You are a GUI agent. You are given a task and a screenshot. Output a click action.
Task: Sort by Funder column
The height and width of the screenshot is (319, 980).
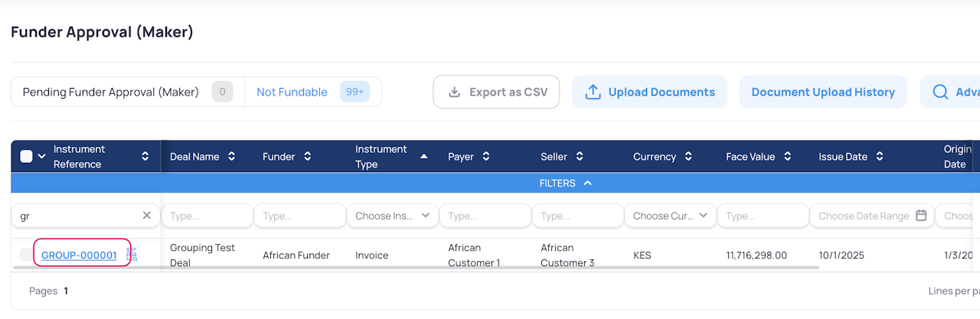tap(307, 157)
